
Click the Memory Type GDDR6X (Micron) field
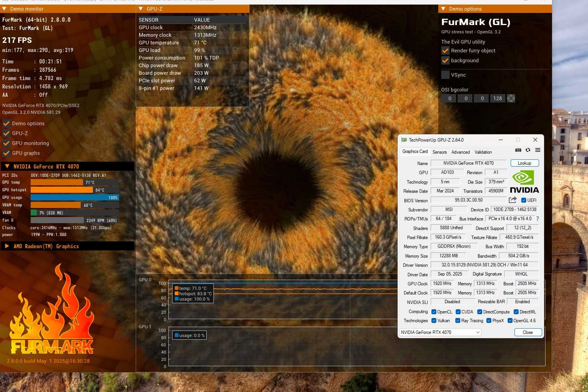(x=454, y=246)
